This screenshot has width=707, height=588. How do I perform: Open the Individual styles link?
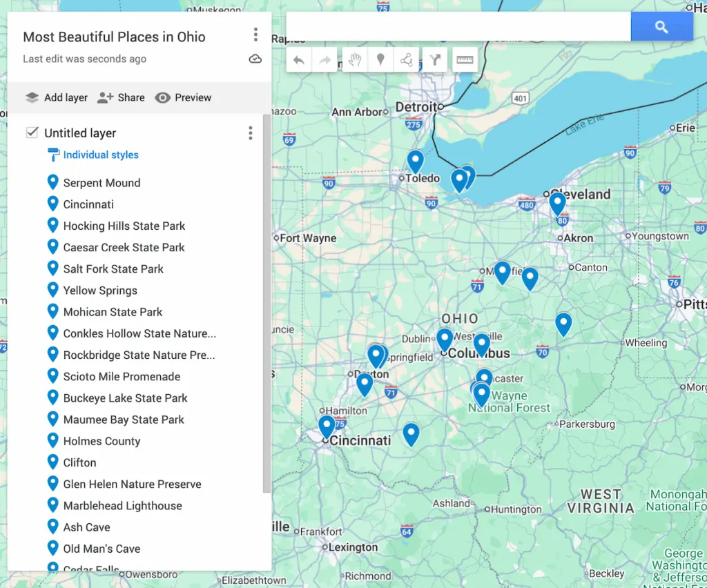(x=101, y=155)
